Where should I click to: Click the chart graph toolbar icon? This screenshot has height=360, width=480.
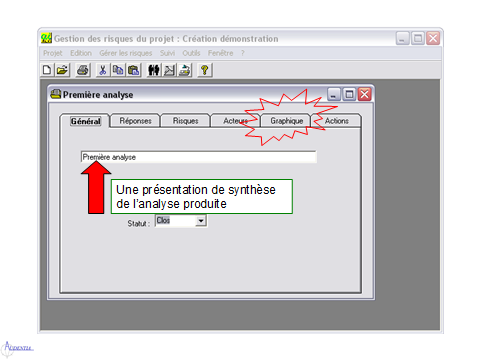[169, 70]
